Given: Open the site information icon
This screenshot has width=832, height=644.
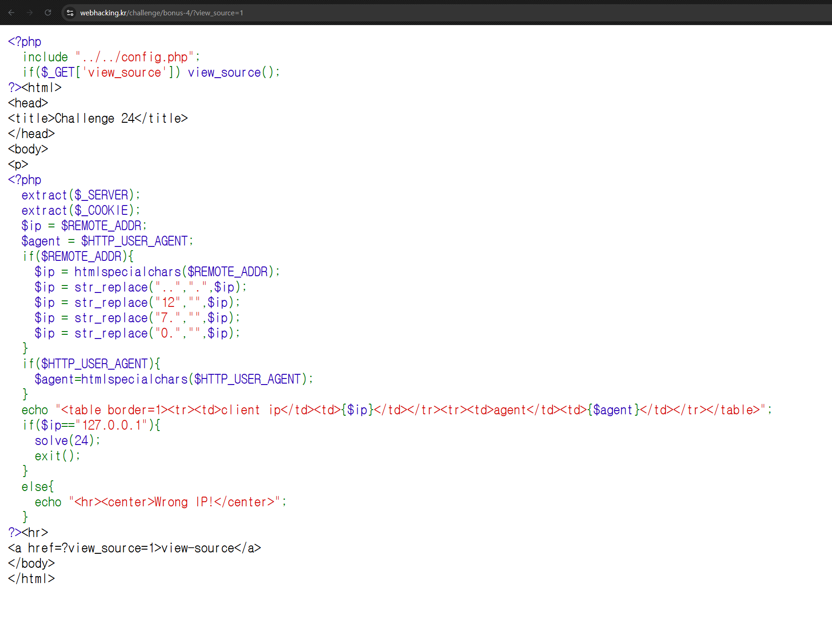Looking at the screenshot, I should click(x=70, y=13).
